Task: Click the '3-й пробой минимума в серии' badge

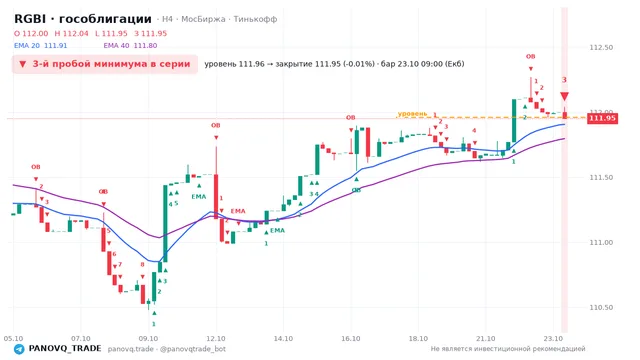Action: click(105, 64)
